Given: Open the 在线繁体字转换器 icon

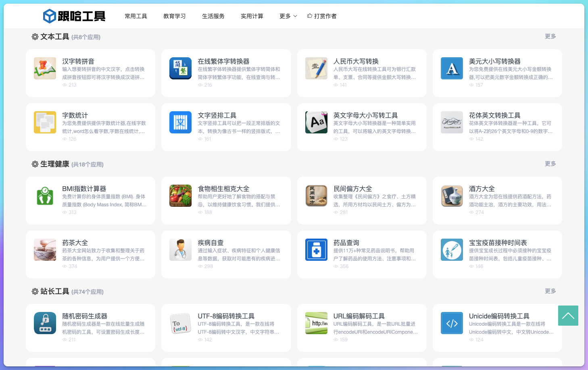Looking at the screenshot, I should (x=180, y=69).
